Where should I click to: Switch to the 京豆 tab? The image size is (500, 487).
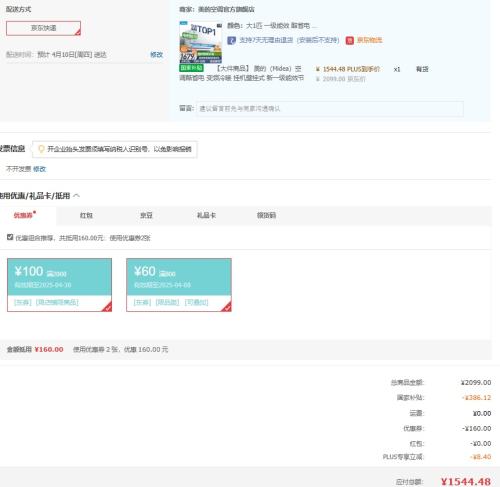[146, 215]
